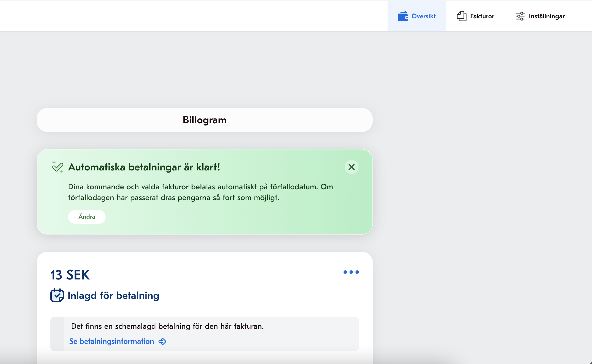Viewport: 592px width, 364px height.
Task: Click 'Det finns en schemalagd betalning' message
Action: coord(167,326)
